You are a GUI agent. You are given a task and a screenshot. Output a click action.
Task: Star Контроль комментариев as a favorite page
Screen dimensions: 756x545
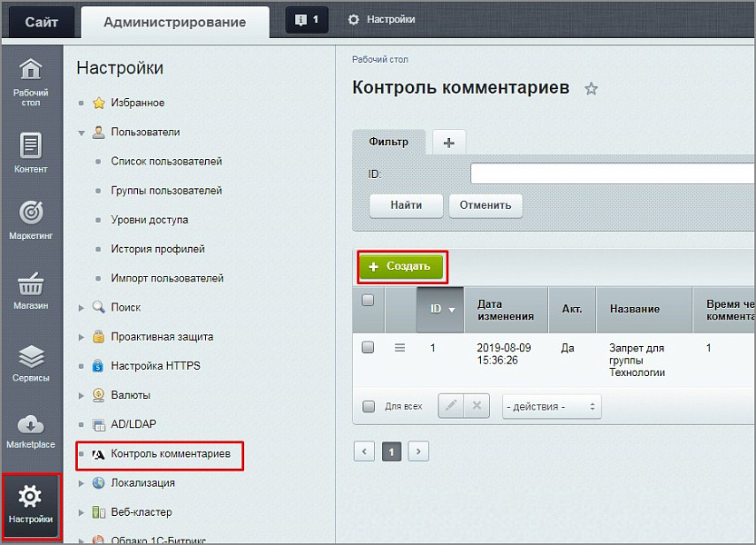coord(591,88)
